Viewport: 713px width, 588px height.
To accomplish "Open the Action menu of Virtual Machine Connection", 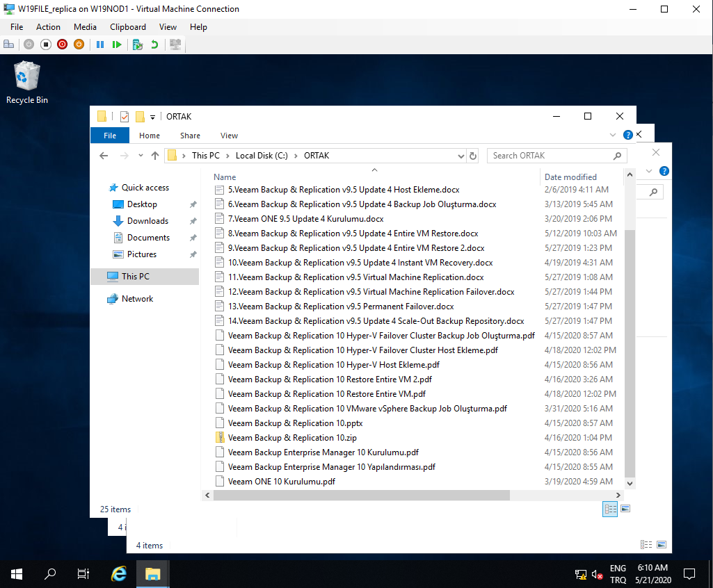I will click(x=48, y=27).
